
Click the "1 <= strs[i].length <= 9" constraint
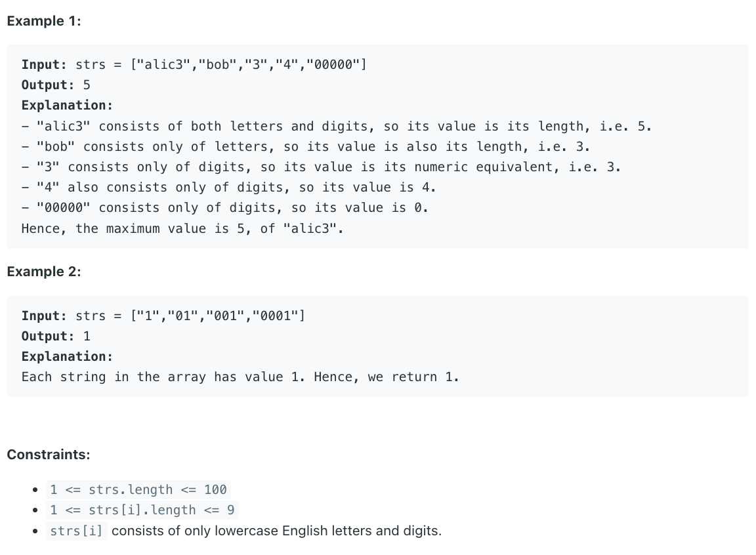pyautogui.click(x=142, y=510)
